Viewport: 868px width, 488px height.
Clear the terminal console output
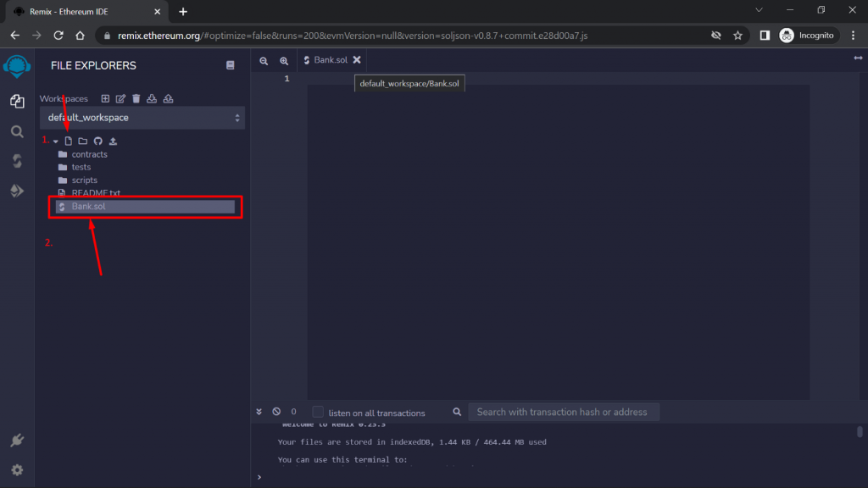[277, 411]
